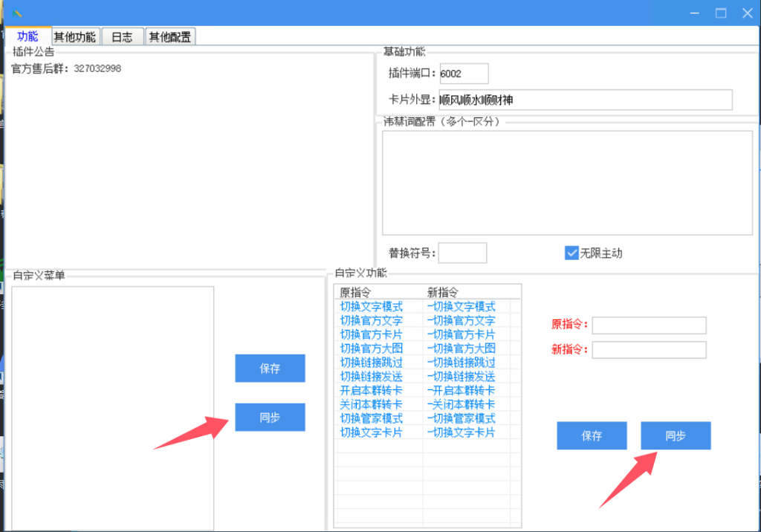Click 同步 button in 自定义功能 section

pyautogui.click(x=676, y=436)
